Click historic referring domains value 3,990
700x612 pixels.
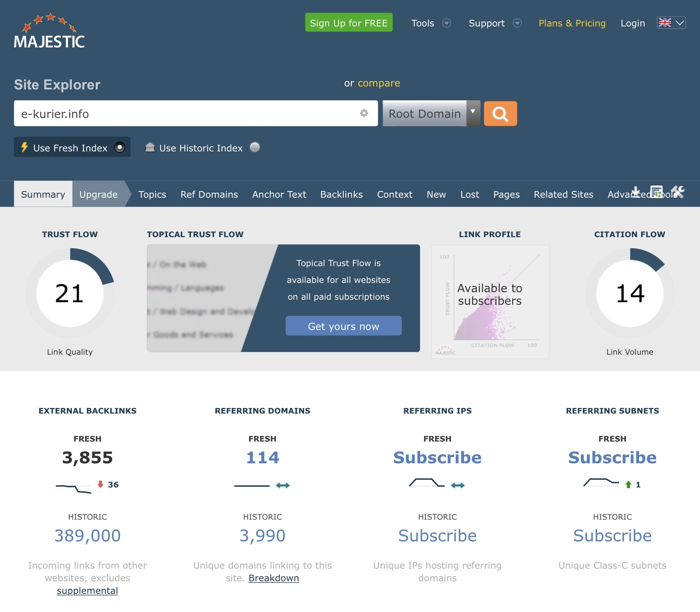pos(263,536)
